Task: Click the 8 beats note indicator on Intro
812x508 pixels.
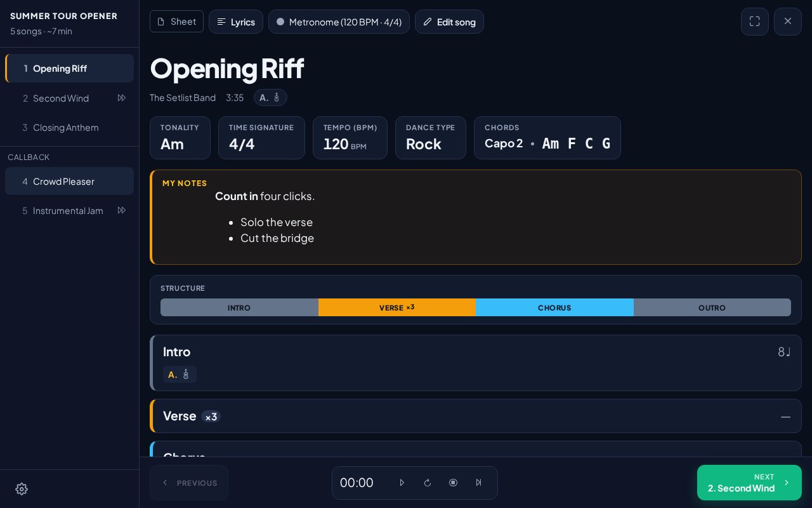Action: tap(784, 352)
